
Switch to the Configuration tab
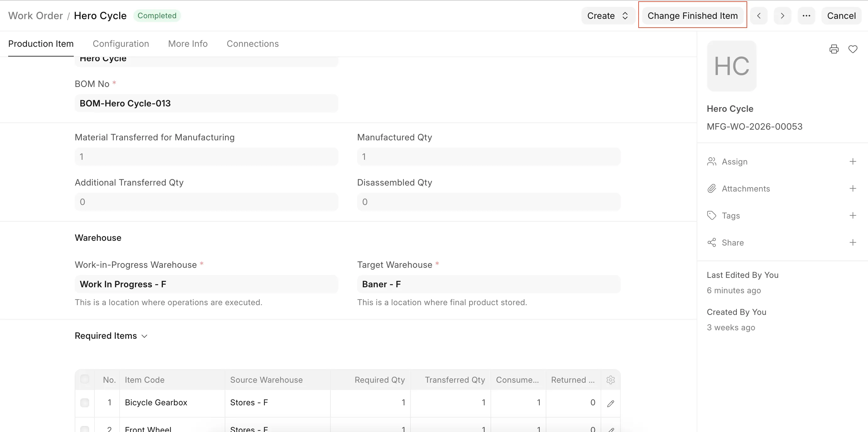[121, 44]
